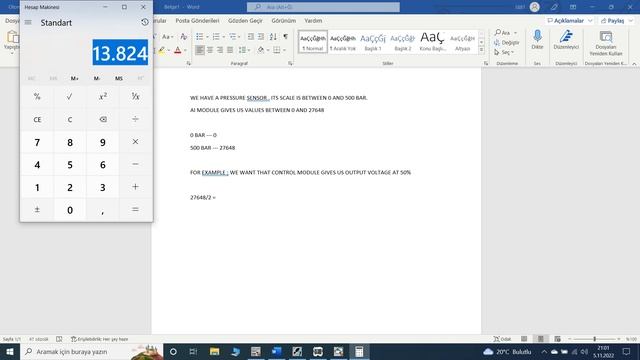640x360 pixels.
Task: Expand borders dropdown
Action: (284, 50)
